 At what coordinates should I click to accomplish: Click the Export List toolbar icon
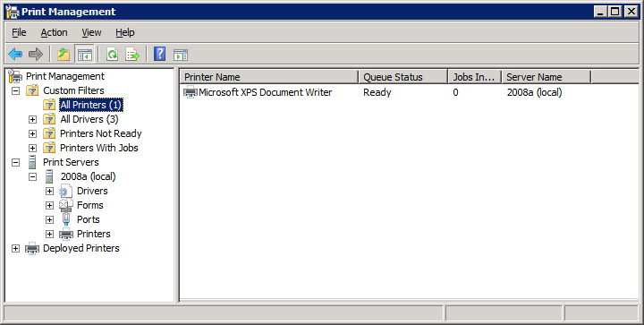pos(132,55)
